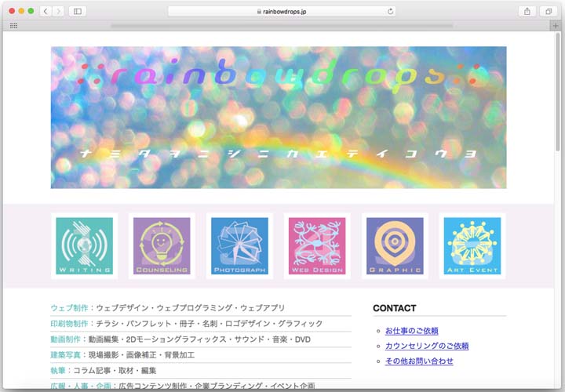Toggle the Safari sidebar button
The width and height of the screenshot is (565, 392).
tap(78, 11)
